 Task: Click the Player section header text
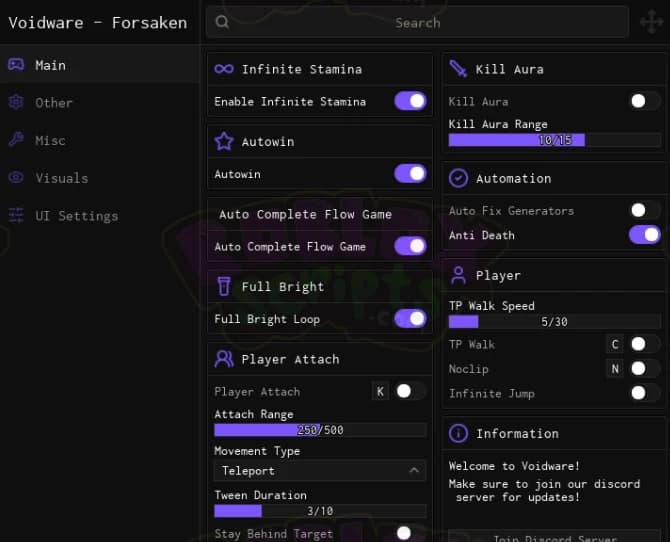point(498,276)
